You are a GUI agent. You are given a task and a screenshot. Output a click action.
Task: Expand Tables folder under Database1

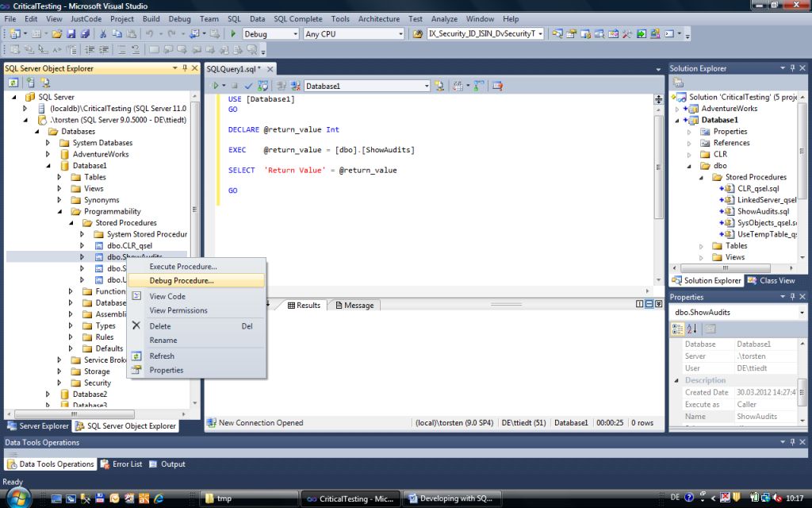tap(59, 177)
